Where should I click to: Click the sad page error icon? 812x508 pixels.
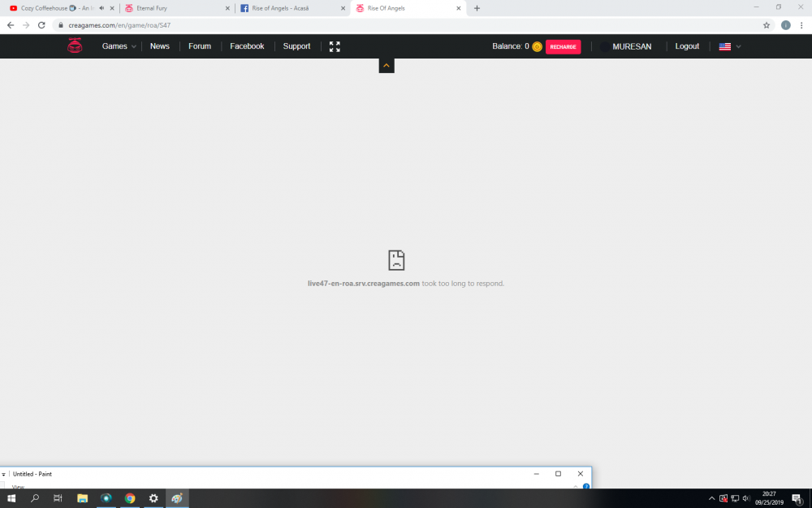(396, 260)
